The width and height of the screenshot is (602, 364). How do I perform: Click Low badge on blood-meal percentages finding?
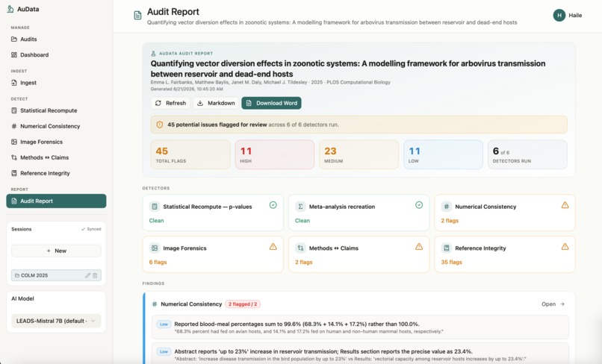(164, 324)
